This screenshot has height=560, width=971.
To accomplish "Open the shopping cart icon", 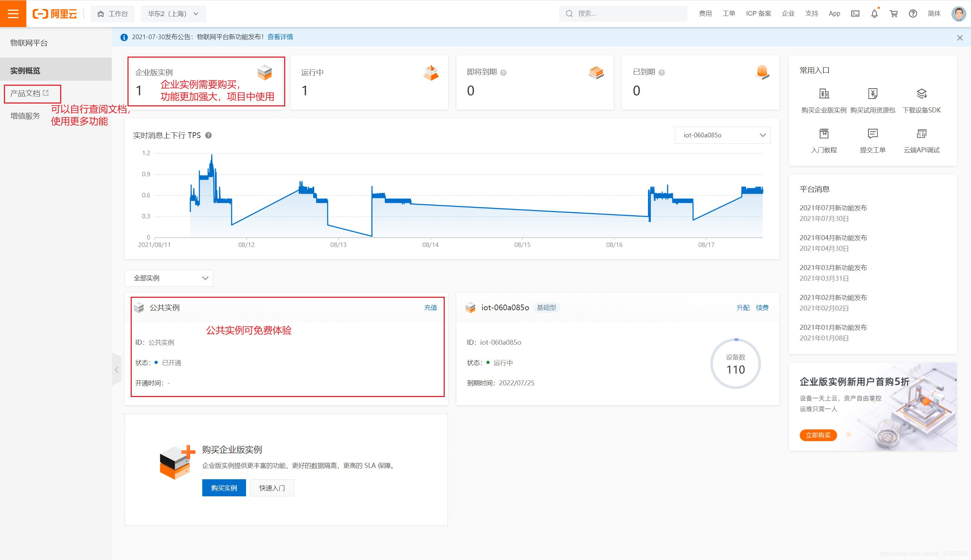I will click(x=893, y=14).
